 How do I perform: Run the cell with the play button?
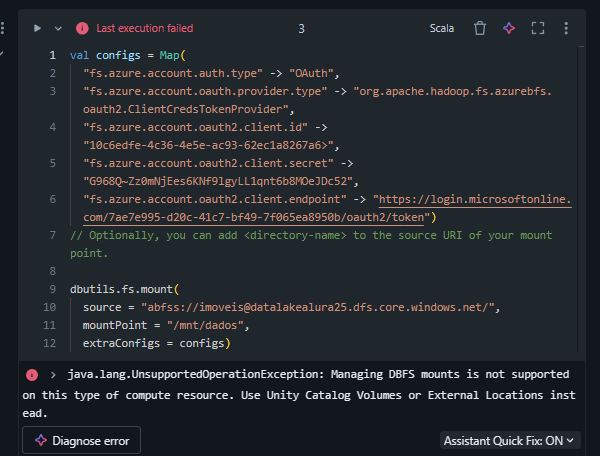tap(38, 28)
